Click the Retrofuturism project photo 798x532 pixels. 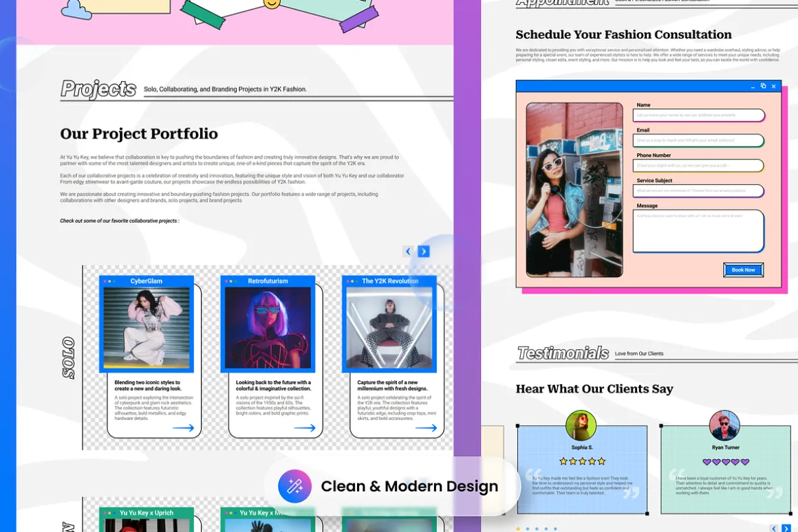(268, 328)
